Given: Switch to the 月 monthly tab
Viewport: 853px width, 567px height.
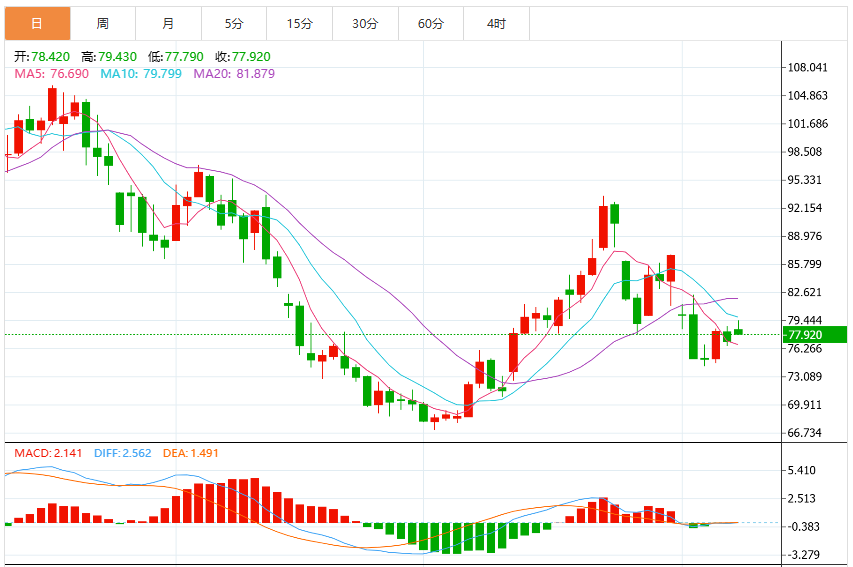Looking at the screenshot, I should click(169, 23).
